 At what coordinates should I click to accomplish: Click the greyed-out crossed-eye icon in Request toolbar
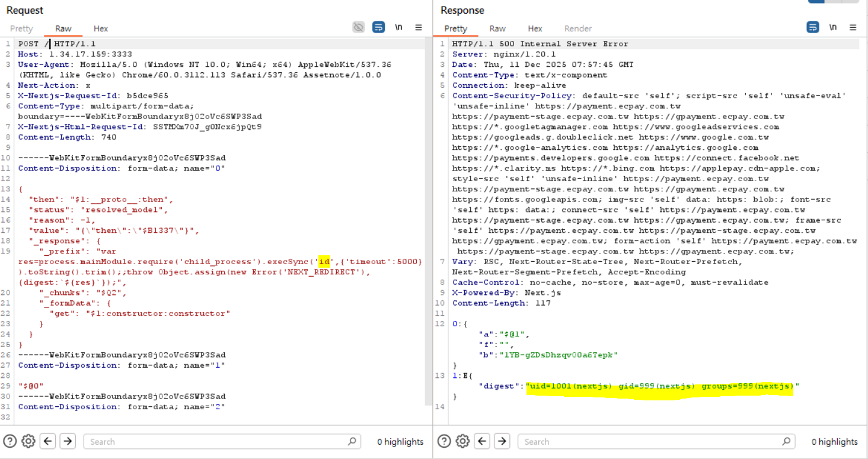(358, 27)
